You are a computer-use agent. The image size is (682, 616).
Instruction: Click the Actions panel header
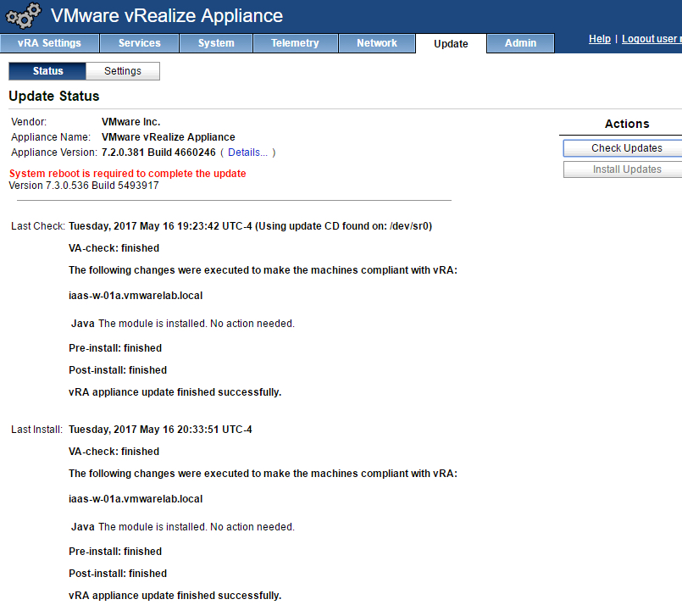tap(627, 124)
